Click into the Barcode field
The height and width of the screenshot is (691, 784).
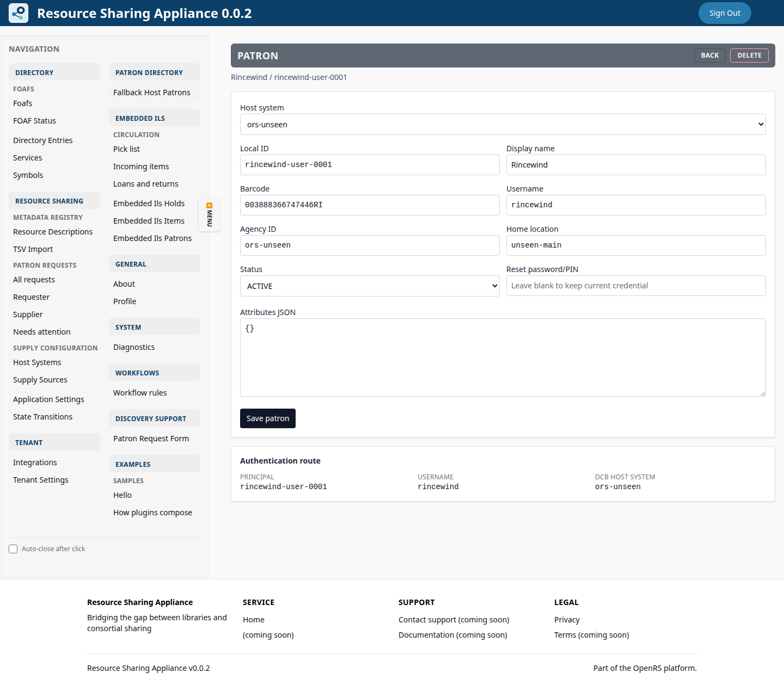pos(370,205)
